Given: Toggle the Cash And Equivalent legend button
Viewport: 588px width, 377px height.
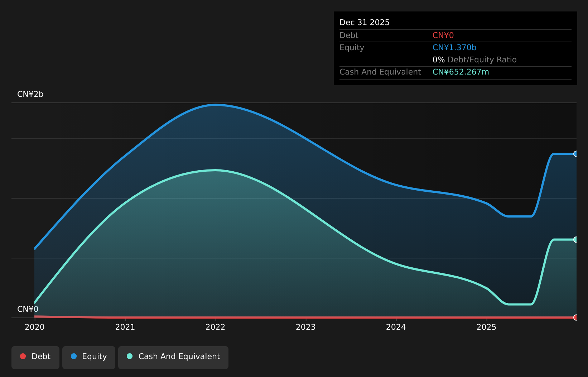Looking at the screenshot, I should point(173,357).
